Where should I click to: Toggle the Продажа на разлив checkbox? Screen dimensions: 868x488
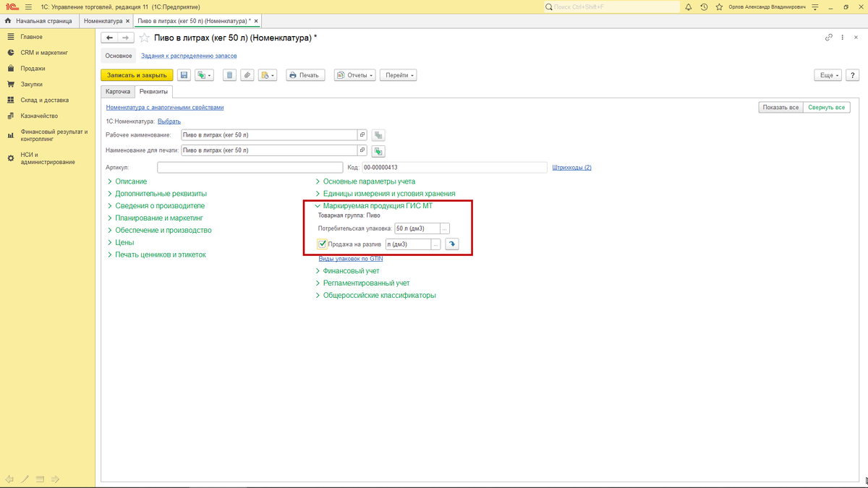pos(322,244)
